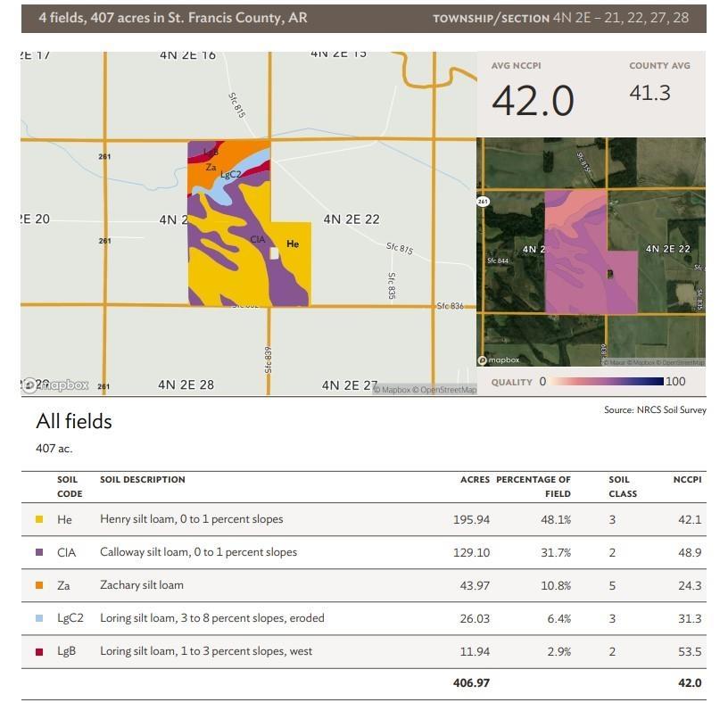Click the red LgB soil color swatch
728x719 pixels.
(x=39, y=651)
